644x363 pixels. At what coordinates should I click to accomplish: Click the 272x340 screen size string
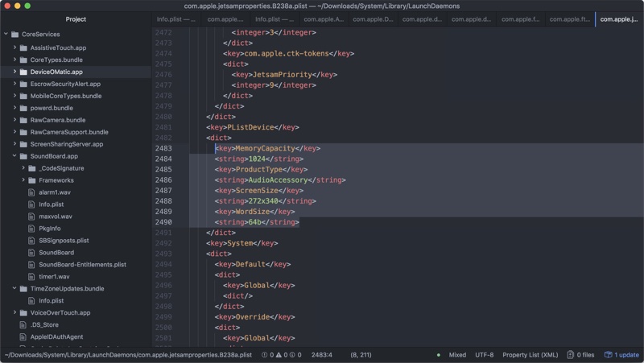[x=263, y=201]
